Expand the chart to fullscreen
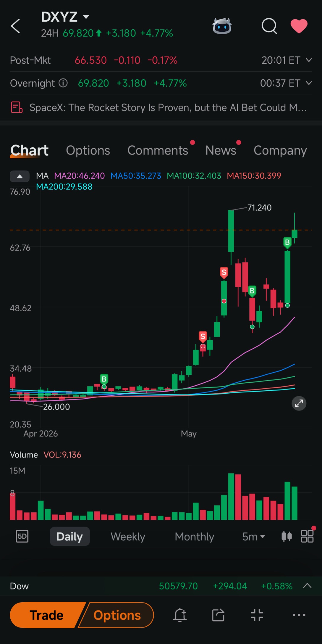This screenshot has height=644, width=322. (299, 403)
